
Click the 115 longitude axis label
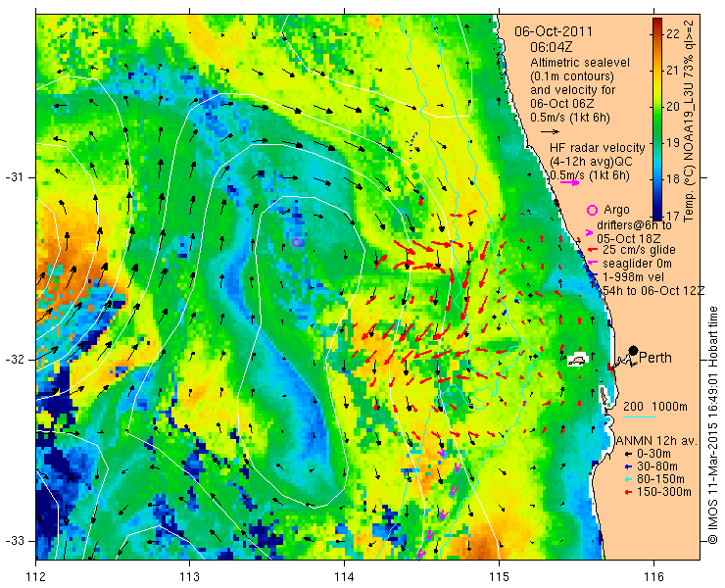(499, 577)
